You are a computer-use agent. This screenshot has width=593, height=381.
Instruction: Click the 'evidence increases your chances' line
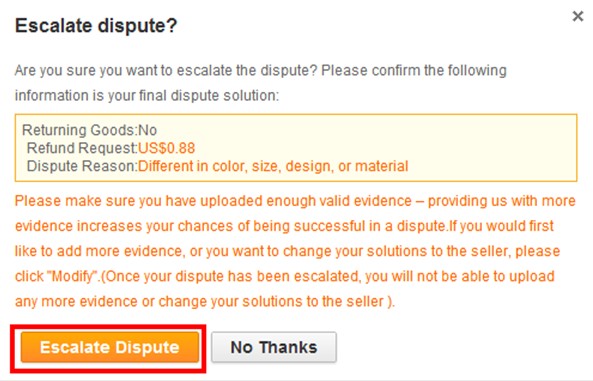284,226
